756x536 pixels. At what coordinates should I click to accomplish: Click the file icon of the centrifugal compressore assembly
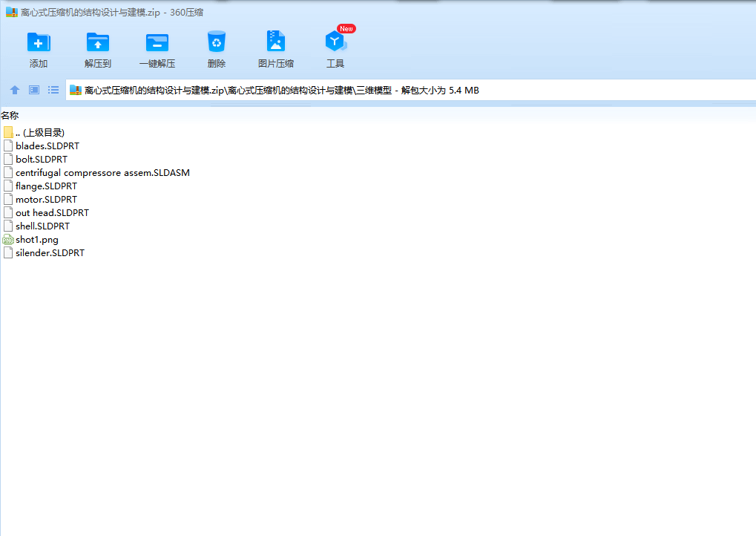click(x=7, y=173)
